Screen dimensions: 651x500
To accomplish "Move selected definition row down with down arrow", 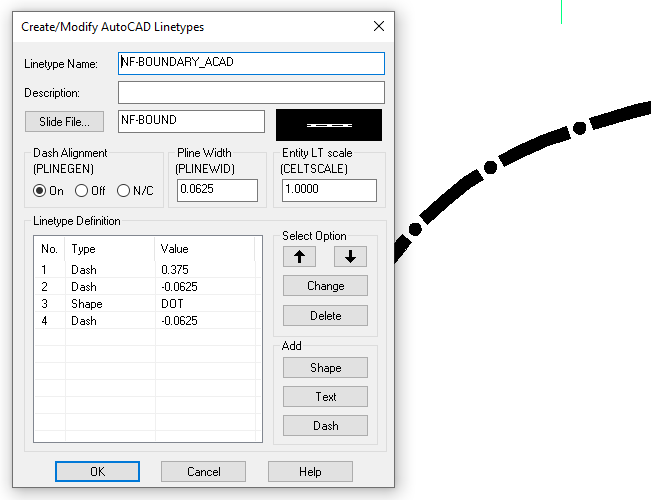I will [x=350, y=257].
